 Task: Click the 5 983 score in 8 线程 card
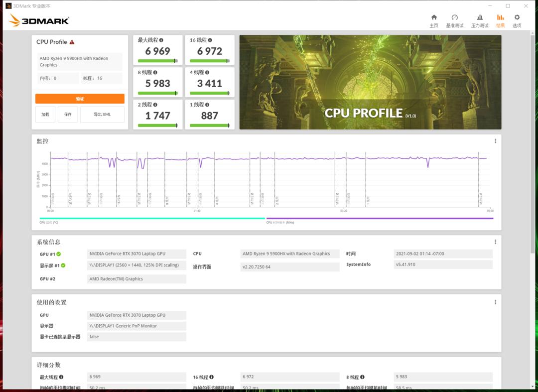coord(158,83)
